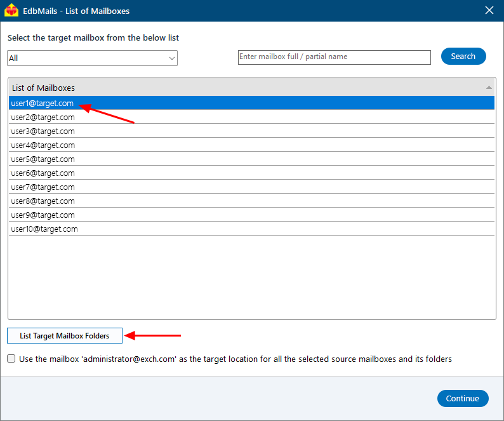This screenshot has height=421, width=504.
Task: Click List Target Mailbox Folders button
Action: 65,335
